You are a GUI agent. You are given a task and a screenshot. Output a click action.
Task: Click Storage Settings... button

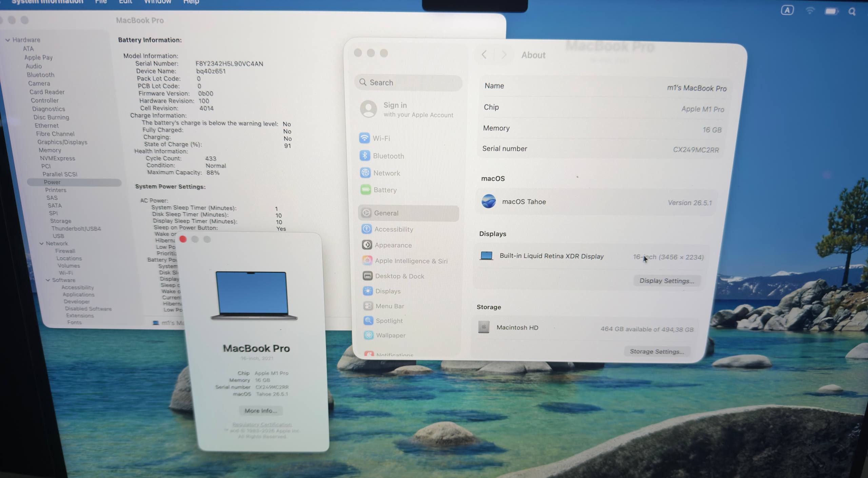point(657,351)
